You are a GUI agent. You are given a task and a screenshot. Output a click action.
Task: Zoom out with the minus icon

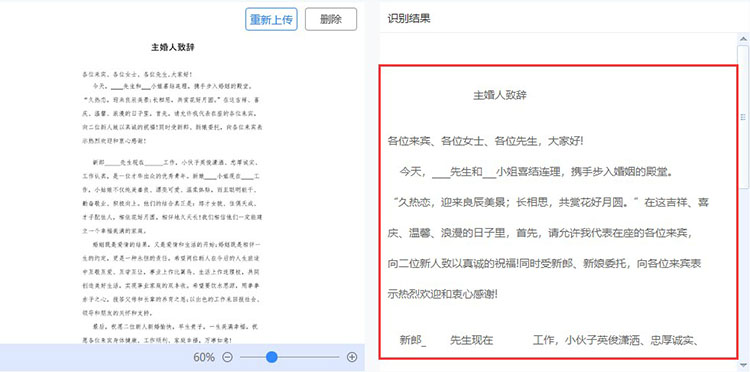[x=228, y=357]
